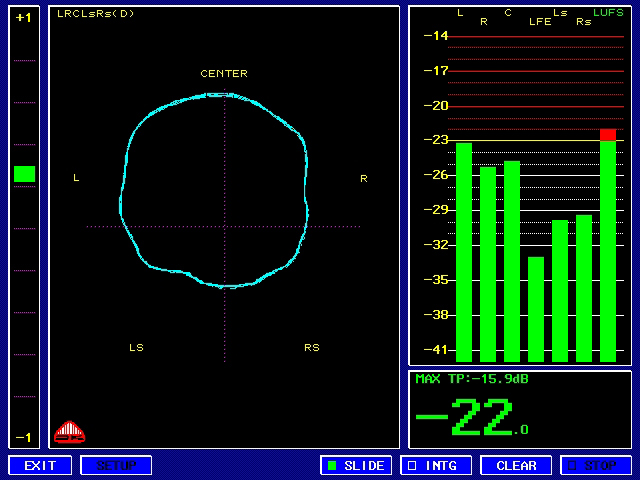Screen dimensions: 640x480
Task: Select the C channel level bar
Action: pos(512,261)
